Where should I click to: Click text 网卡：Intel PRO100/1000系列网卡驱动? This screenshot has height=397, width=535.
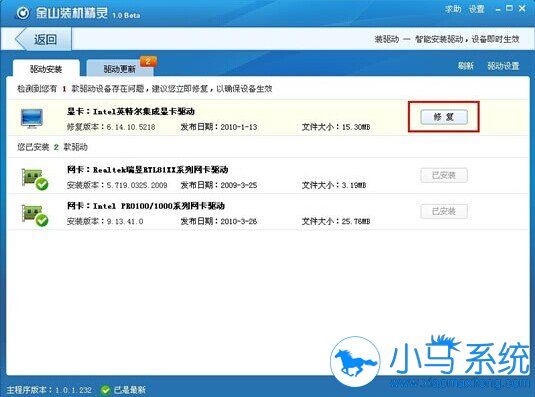(146, 206)
